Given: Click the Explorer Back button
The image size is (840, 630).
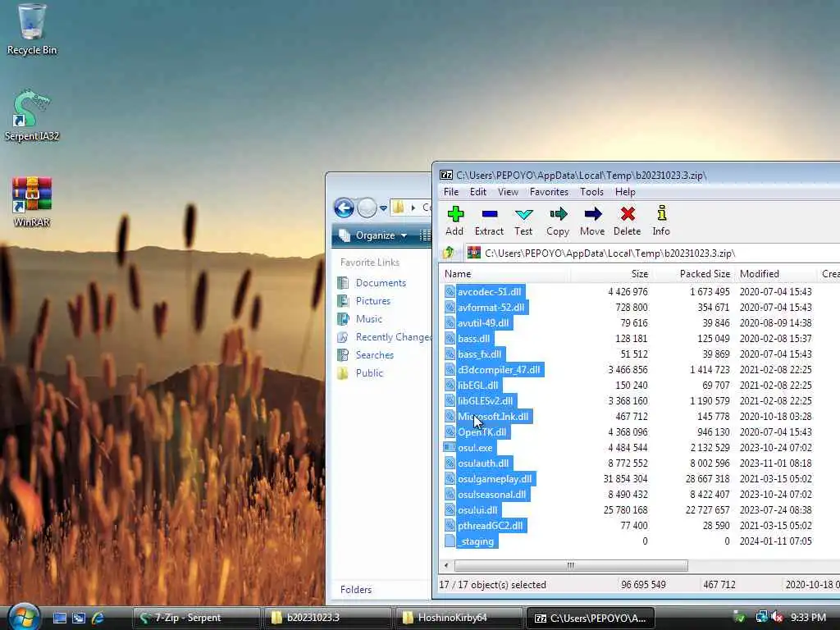Looking at the screenshot, I should click(x=344, y=208).
